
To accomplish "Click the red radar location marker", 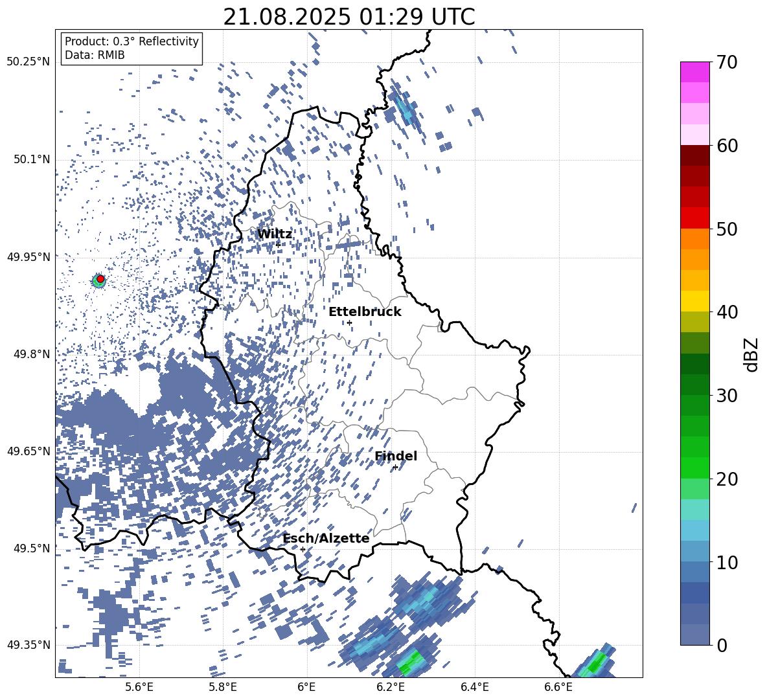I will tap(100, 279).
